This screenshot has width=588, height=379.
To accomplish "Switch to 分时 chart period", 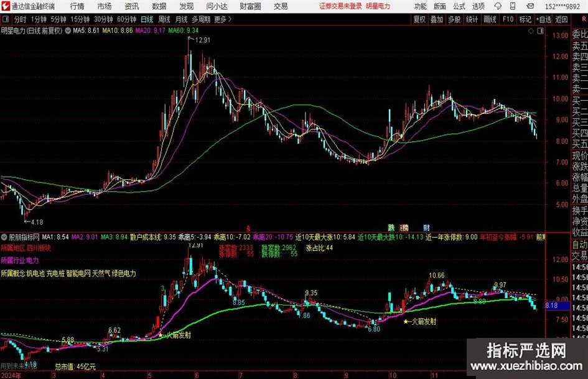I will 20,19.
